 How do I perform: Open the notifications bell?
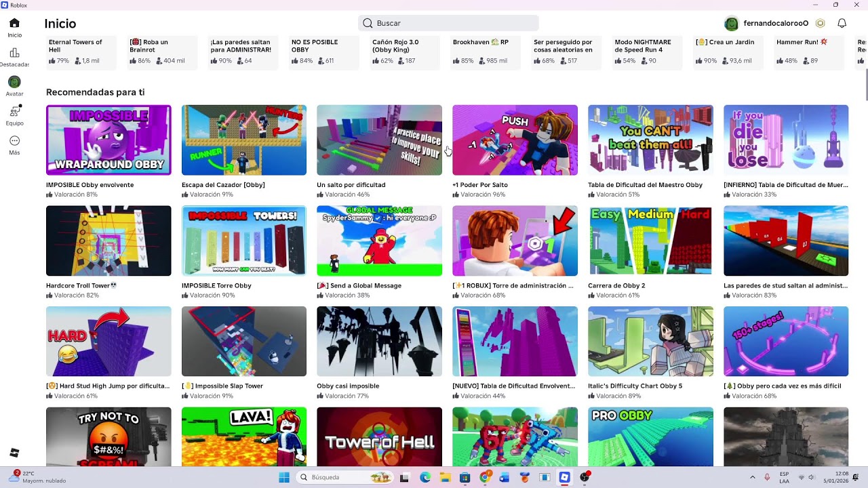[842, 23]
